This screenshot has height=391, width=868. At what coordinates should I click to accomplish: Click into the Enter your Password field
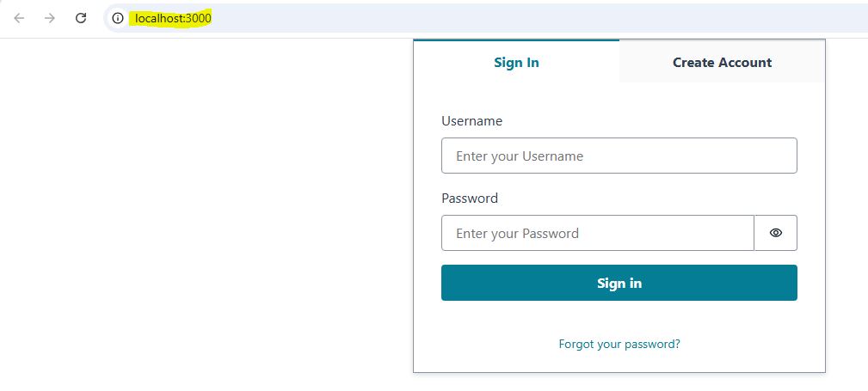[x=597, y=233]
